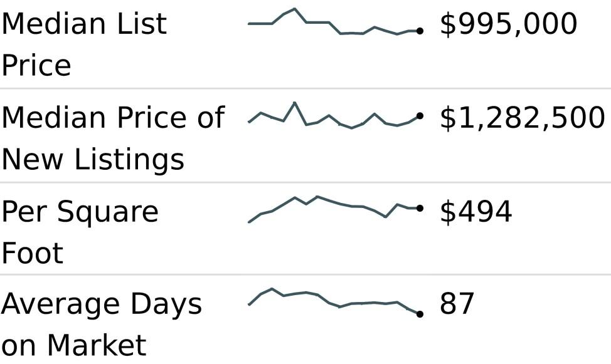The height and width of the screenshot is (364, 611).
Task: Click the $494 value
Action: [476, 212]
